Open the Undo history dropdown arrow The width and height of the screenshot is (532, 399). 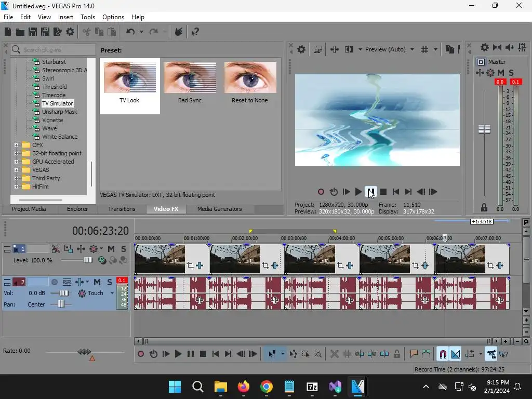coord(141,32)
